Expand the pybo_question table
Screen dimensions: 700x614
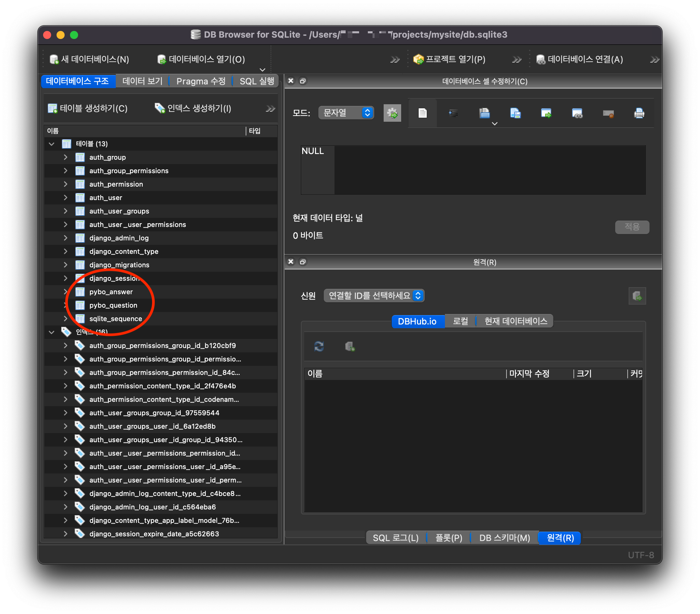click(65, 305)
